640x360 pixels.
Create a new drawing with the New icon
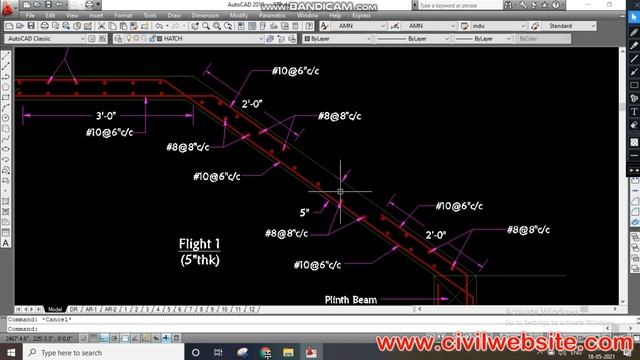click(x=9, y=26)
